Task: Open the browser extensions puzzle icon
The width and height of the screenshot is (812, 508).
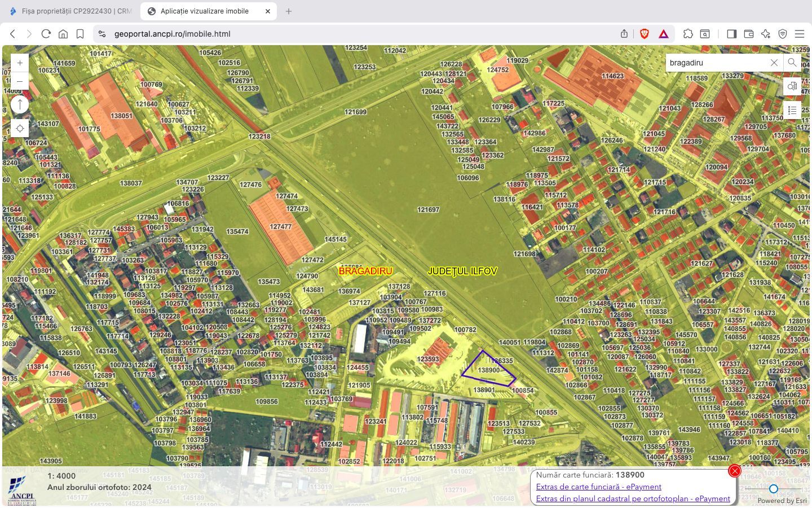Action: 688,34
